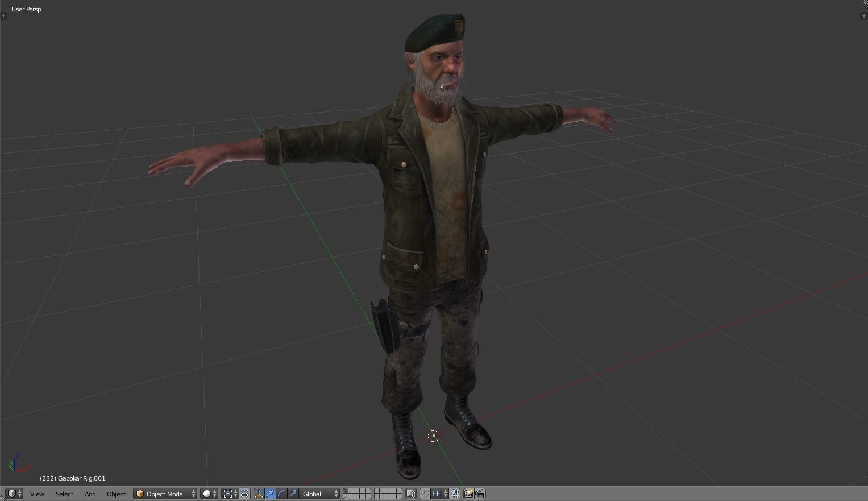Toggle lock camera and layers to scene
The image size is (868, 501).
[411, 494]
